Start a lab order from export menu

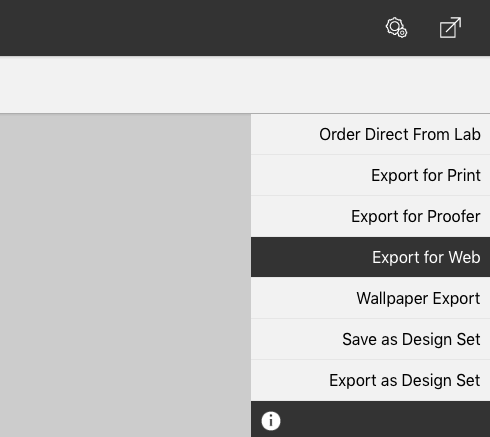(370, 134)
